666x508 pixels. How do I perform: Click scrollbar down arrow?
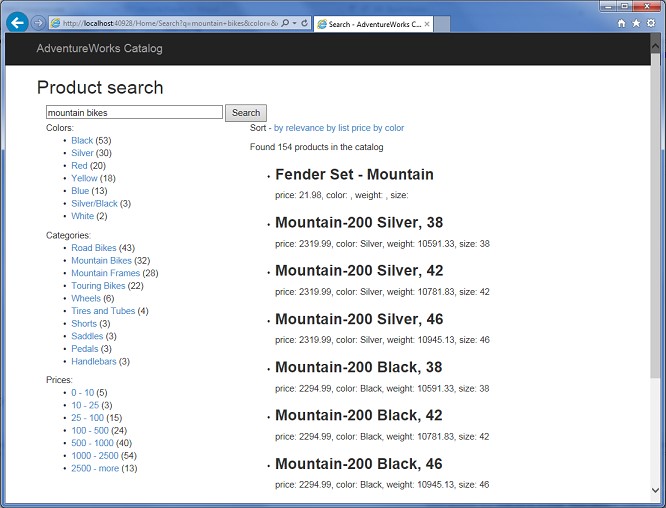click(655, 490)
